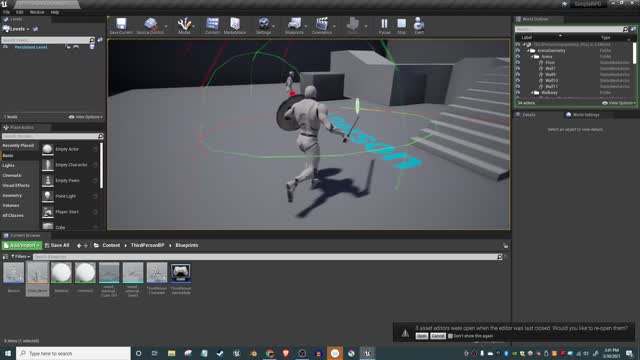The width and height of the screenshot is (640, 360).
Task: Toggle visibility of ArenaGeometry folder
Action: [518, 51]
